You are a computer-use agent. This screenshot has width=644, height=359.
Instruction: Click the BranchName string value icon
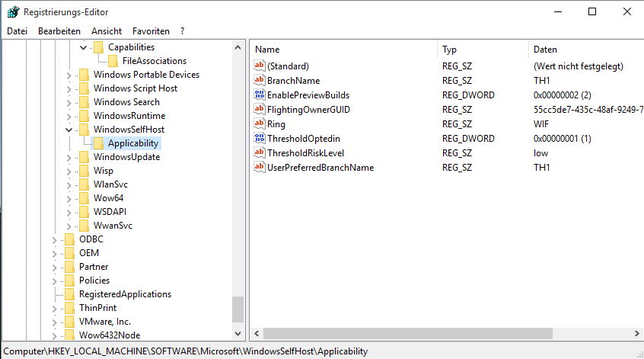(260, 80)
